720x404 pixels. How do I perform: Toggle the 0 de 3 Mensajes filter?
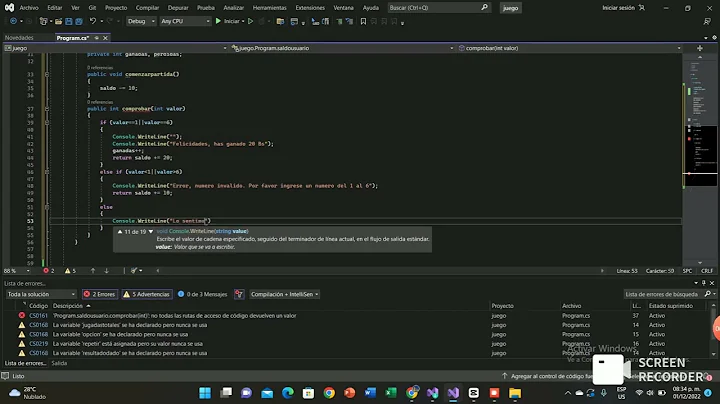tap(202, 294)
